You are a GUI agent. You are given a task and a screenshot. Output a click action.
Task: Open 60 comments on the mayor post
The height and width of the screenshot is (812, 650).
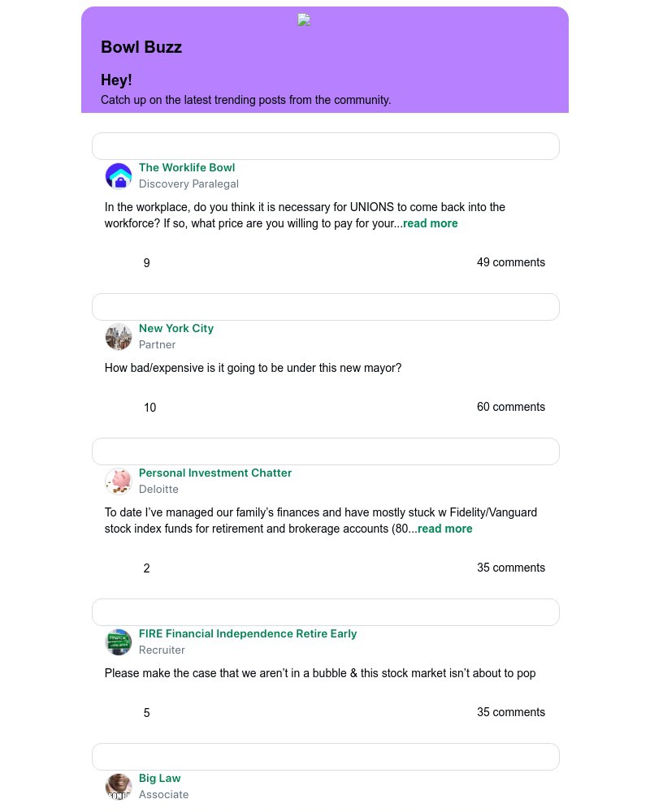(511, 408)
